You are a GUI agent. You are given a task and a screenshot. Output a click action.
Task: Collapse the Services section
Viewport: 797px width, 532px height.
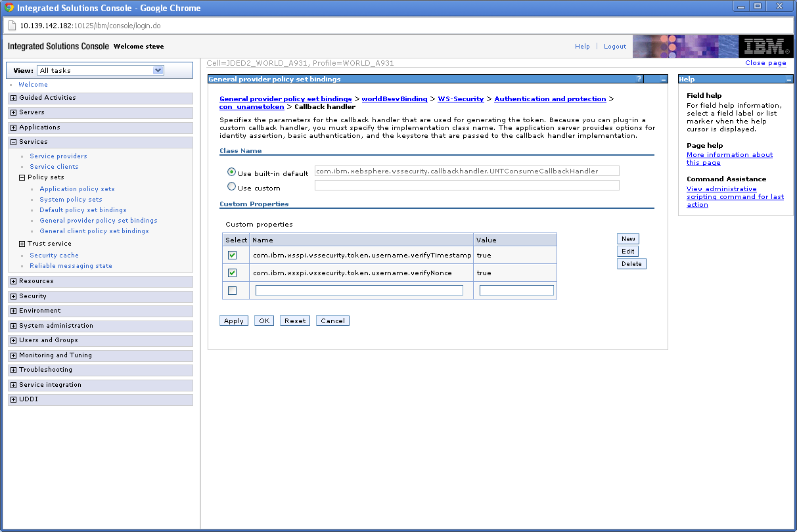13,142
